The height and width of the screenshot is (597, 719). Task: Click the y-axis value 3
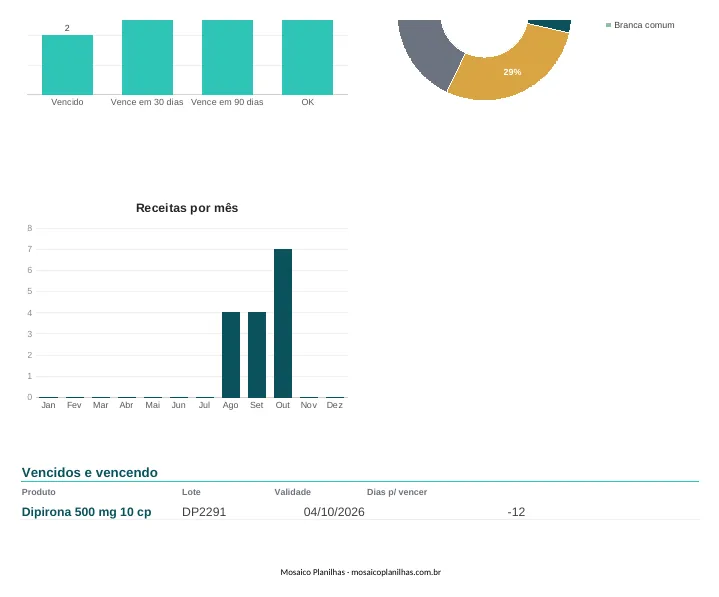30,334
